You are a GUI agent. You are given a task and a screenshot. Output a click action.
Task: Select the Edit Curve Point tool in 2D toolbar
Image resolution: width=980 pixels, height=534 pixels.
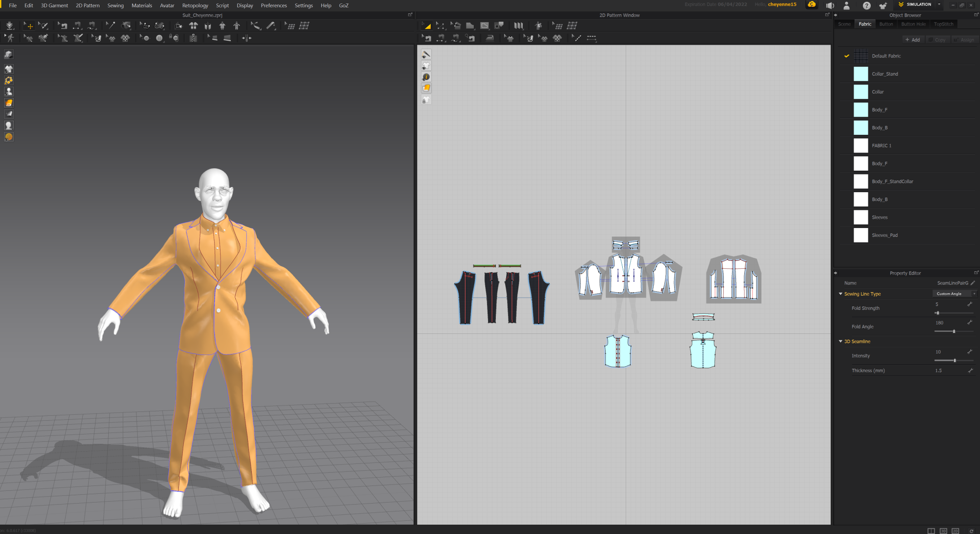441,25
